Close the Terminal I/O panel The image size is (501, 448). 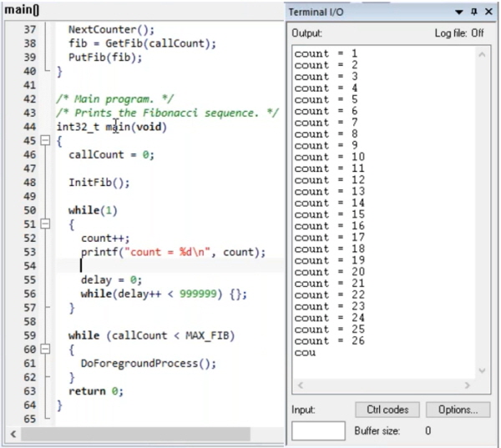point(488,12)
